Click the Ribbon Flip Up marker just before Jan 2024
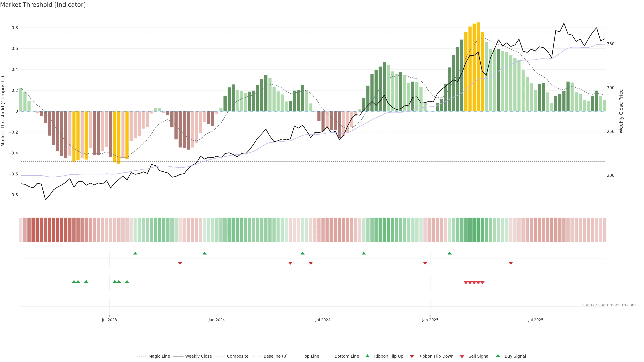The image size is (644, 362). [204, 253]
